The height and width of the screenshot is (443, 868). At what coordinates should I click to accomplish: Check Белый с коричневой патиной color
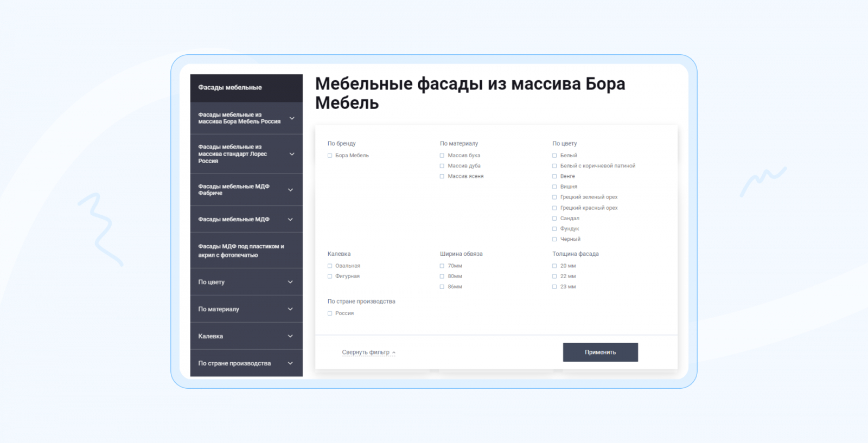click(554, 166)
